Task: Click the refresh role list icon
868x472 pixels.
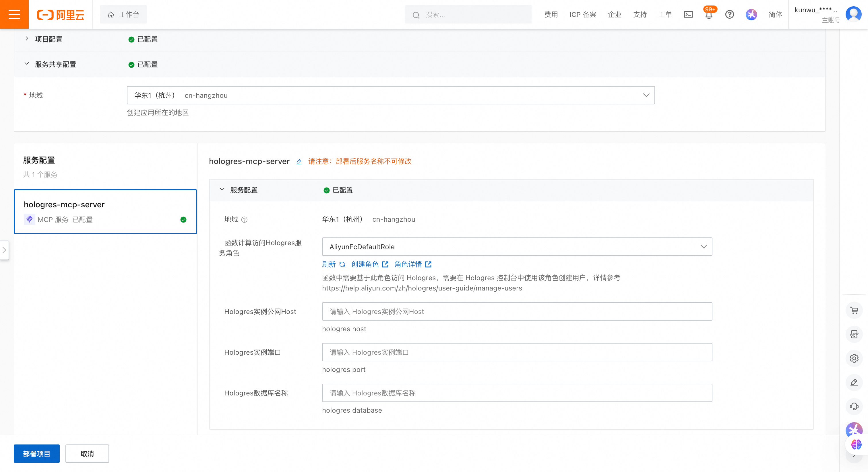Action: click(x=342, y=264)
